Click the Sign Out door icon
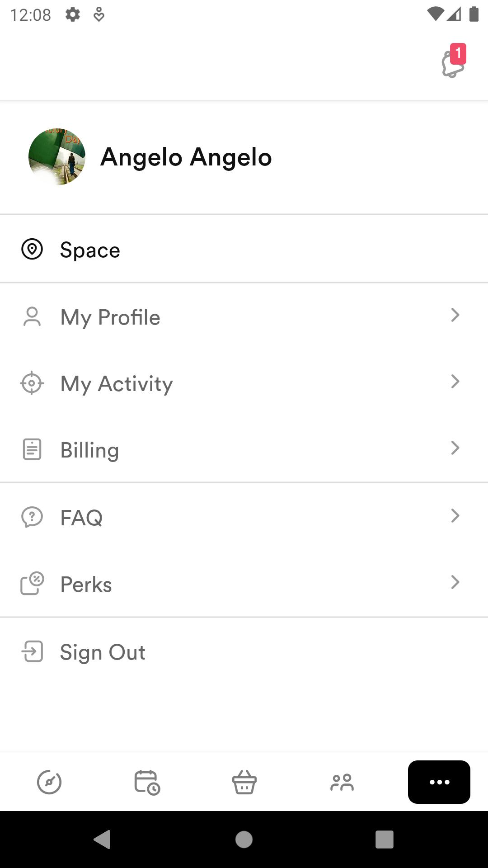Screen dimensions: 488x868 coord(32,651)
